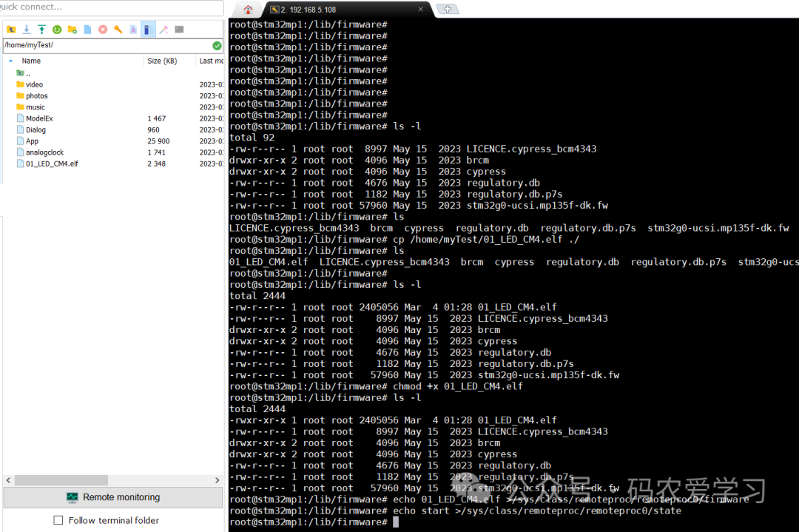The image size is (799, 532).
Task: Click the terminal cursor at last prompt
Action: (x=396, y=522)
